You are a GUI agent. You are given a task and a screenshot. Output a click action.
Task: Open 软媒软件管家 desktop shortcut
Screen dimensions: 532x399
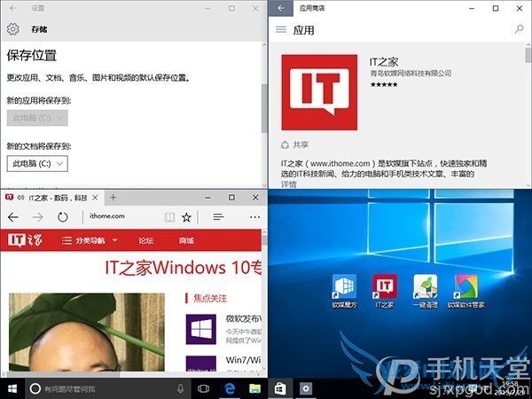pos(465,292)
